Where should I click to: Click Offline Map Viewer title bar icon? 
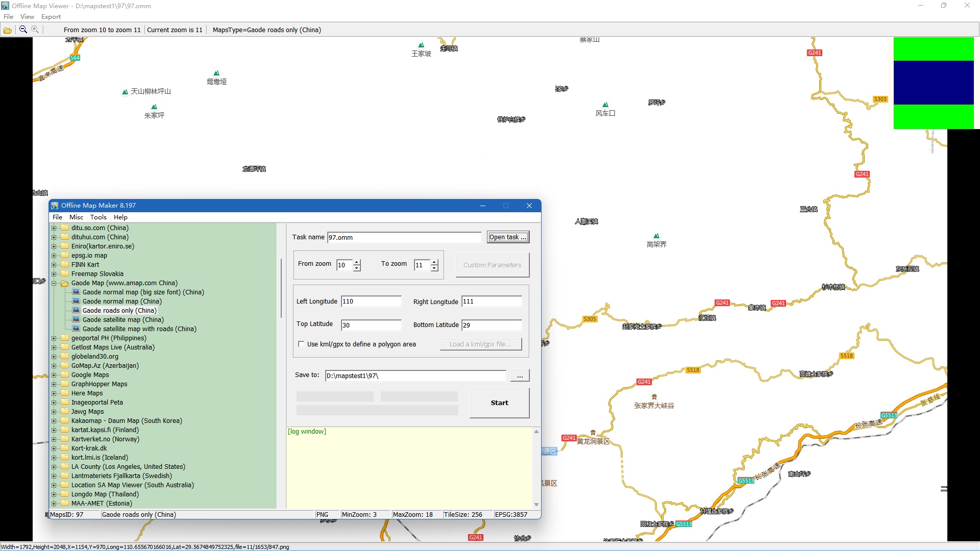point(5,6)
